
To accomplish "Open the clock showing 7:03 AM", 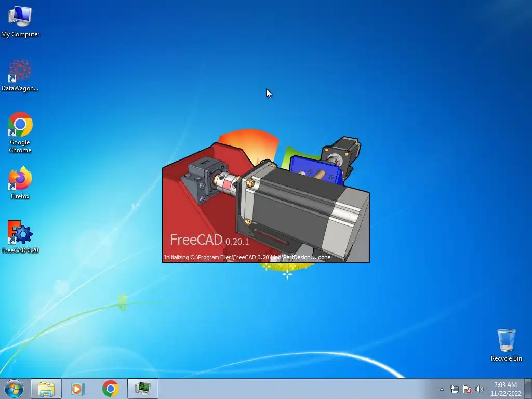I will (506, 389).
